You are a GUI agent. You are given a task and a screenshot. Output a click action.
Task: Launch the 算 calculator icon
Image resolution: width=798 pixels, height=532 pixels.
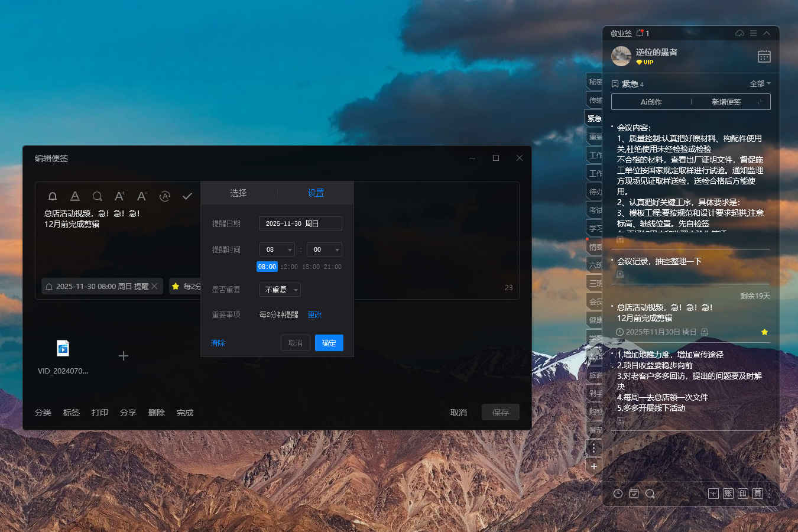coord(757,493)
